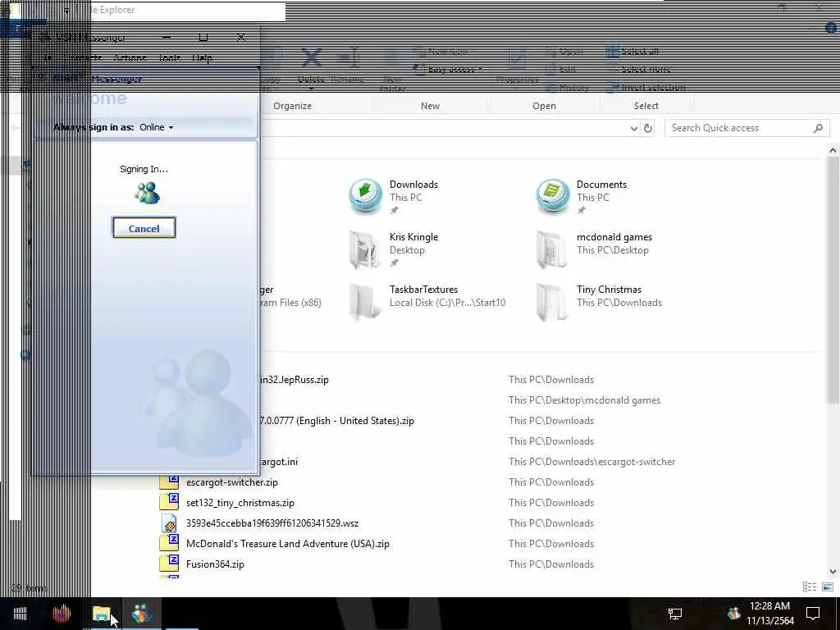Click the Properties ribbon button

pos(517,66)
